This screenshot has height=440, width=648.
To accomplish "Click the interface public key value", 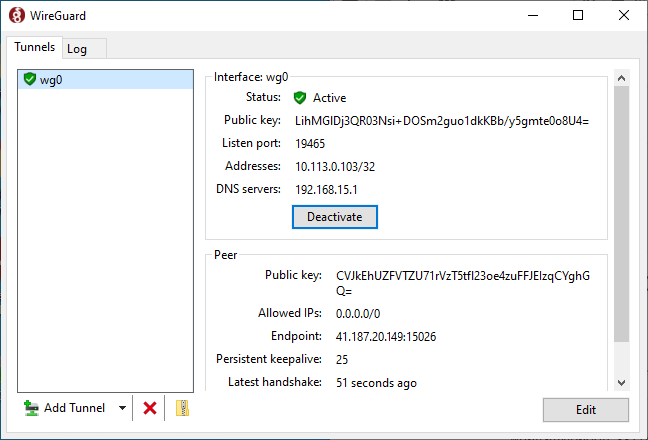I will pos(442,121).
